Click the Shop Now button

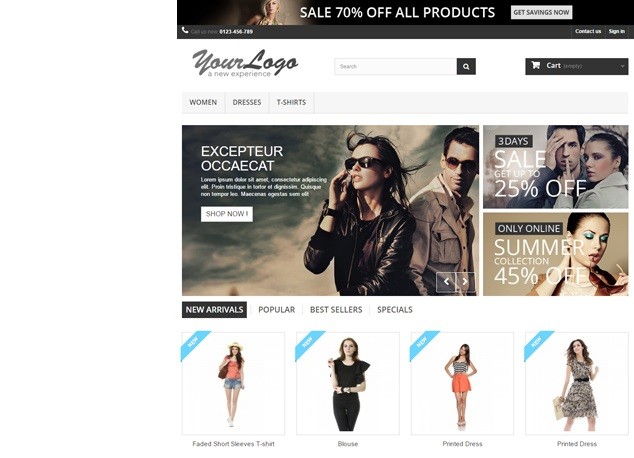coord(227,214)
